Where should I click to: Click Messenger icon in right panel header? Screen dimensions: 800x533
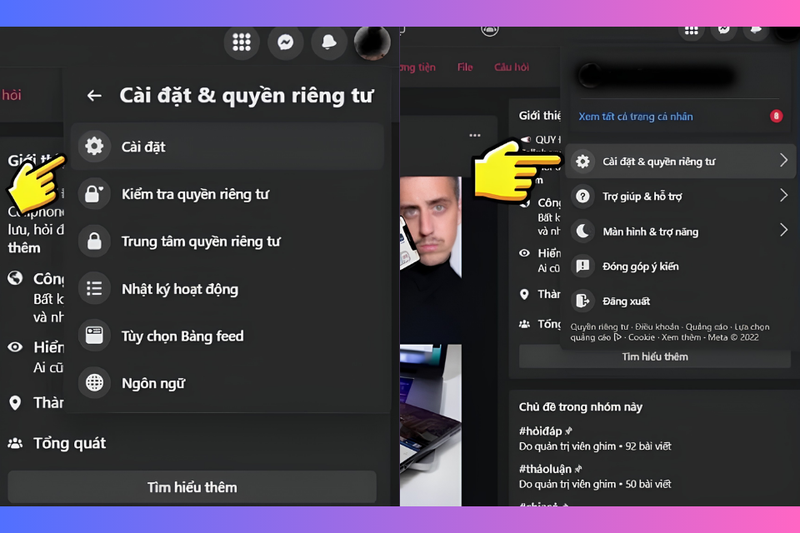coord(723,30)
